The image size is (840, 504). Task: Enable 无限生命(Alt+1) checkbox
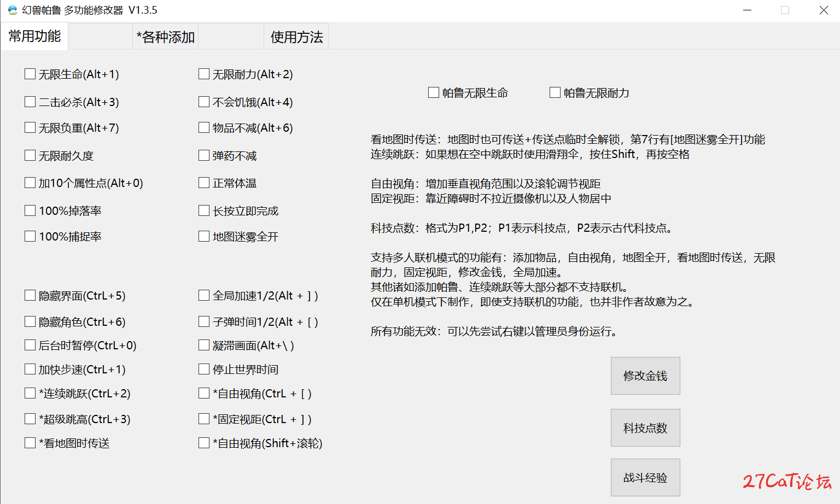(30, 74)
